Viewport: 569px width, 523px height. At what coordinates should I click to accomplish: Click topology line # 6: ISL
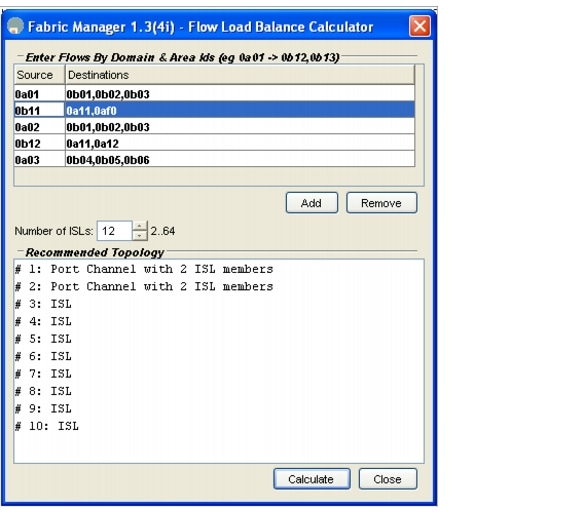[x=43, y=356]
